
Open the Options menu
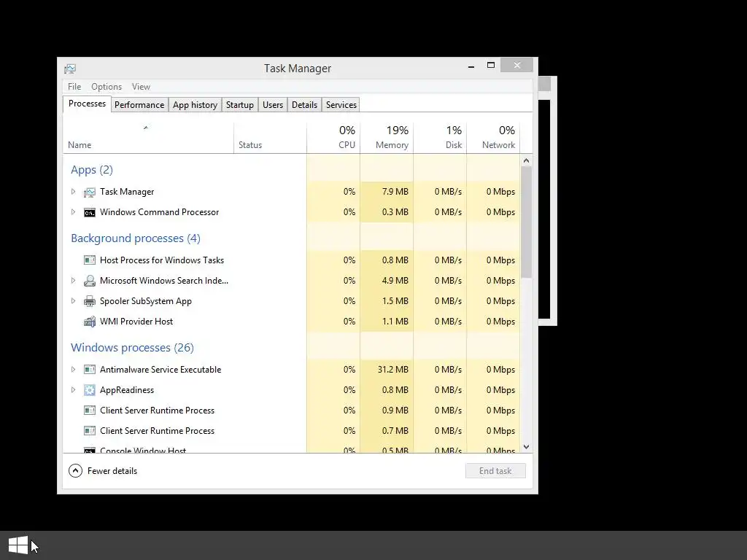coord(107,87)
